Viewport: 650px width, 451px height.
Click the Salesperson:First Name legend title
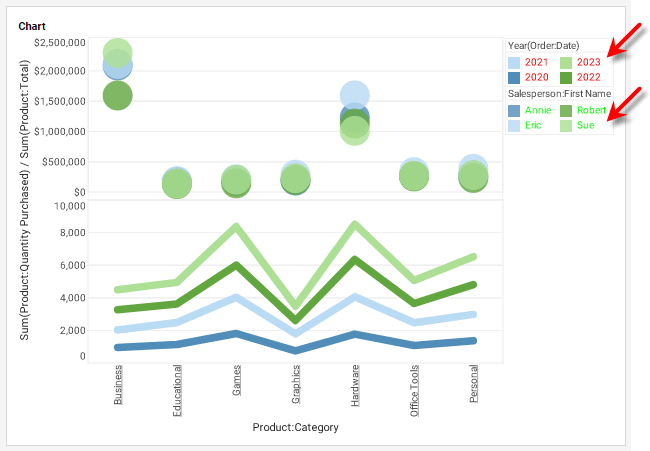click(558, 94)
